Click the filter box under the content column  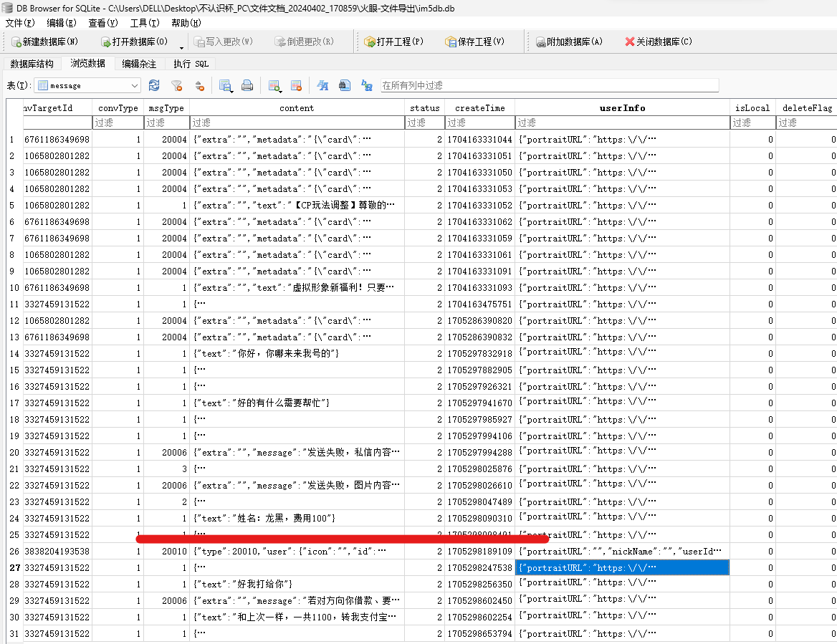pos(297,122)
